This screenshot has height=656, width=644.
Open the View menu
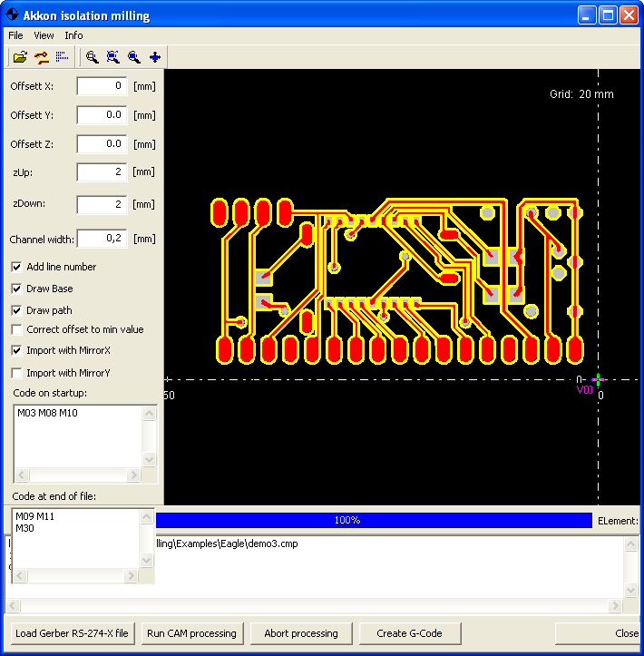point(44,35)
